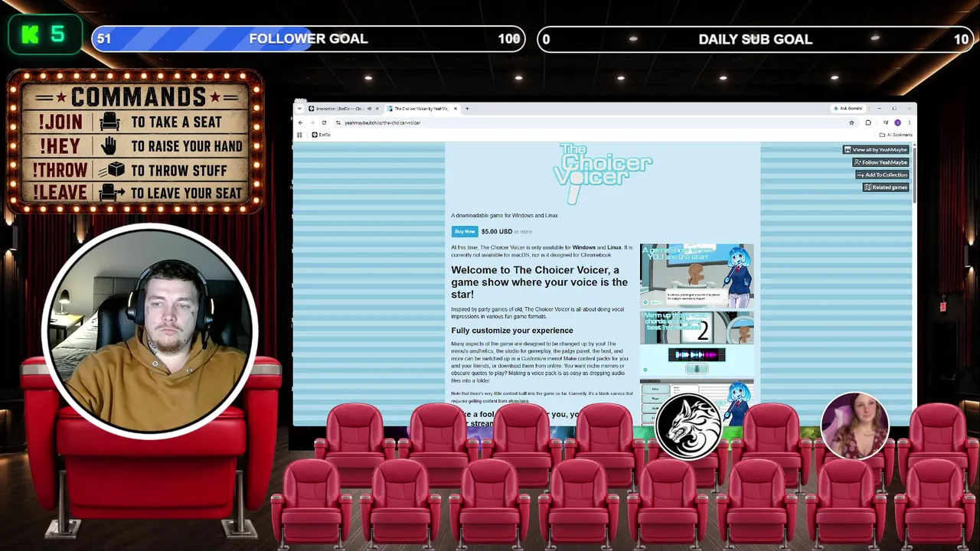This screenshot has height=551, width=980.
Task: Click the Buy Now button
Action: (465, 231)
